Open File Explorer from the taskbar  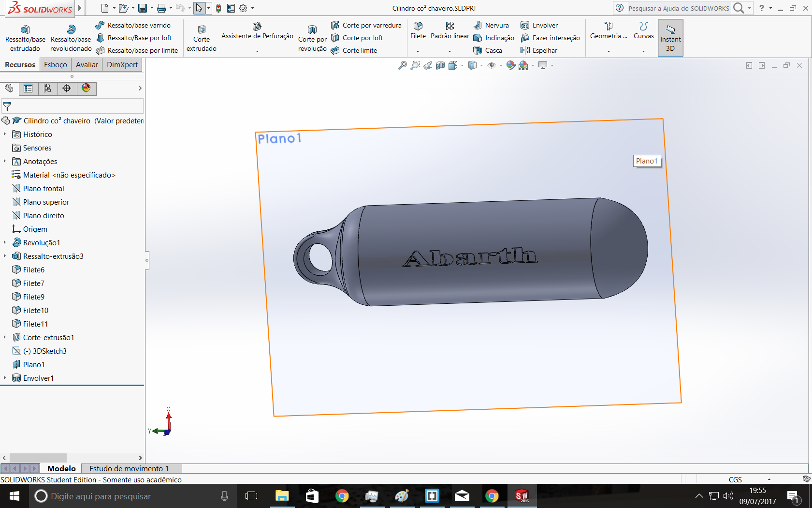(282, 496)
